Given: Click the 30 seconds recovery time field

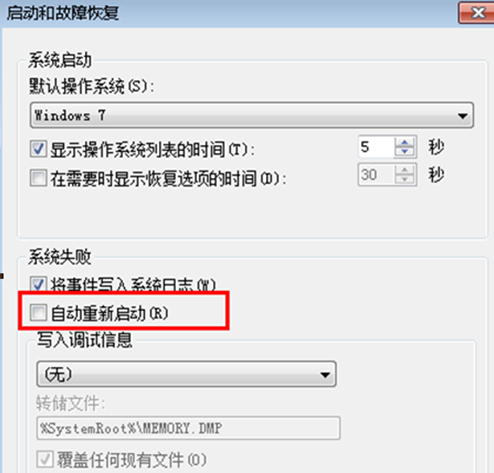Looking at the screenshot, I should click(x=376, y=175).
